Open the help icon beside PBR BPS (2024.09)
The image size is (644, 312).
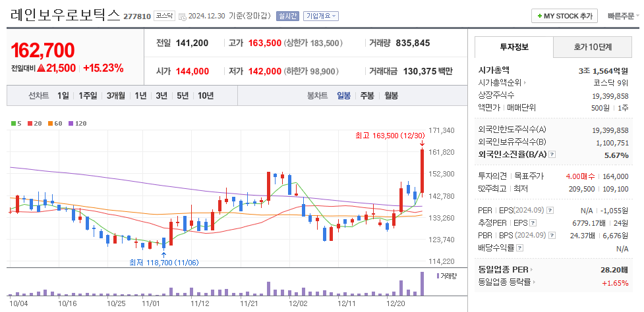[552, 236]
